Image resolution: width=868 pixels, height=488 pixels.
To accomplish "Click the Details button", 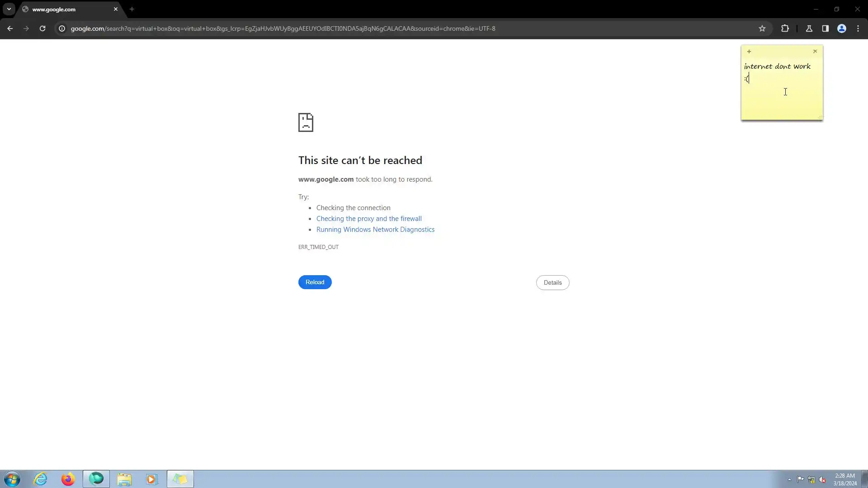I will click(552, 282).
